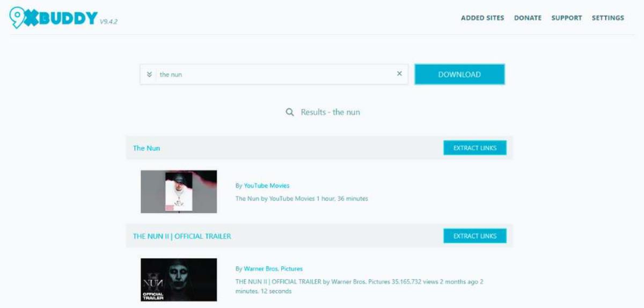Open 'The Nun' result title

click(x=147, y=148)
